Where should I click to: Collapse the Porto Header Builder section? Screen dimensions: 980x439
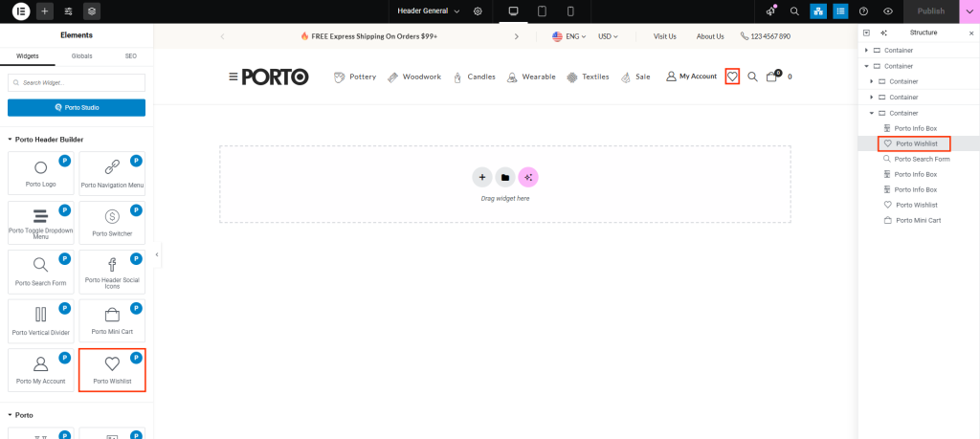tap(11, 140)
